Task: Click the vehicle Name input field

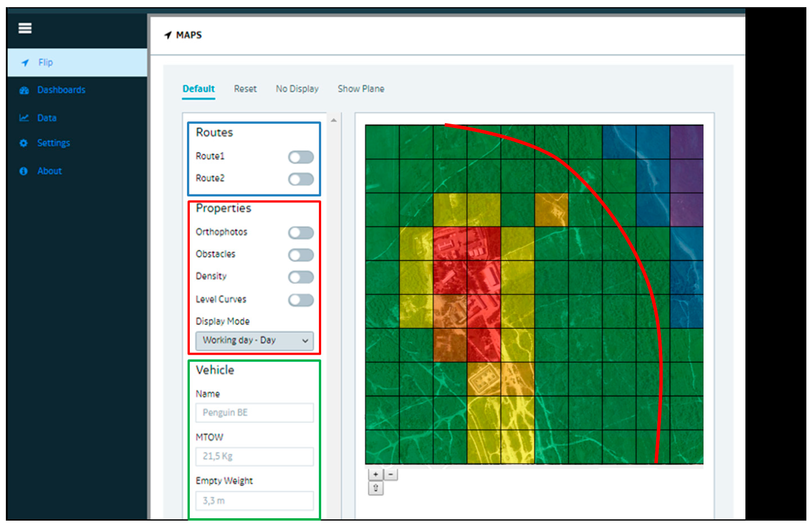Action: (255, 413)
